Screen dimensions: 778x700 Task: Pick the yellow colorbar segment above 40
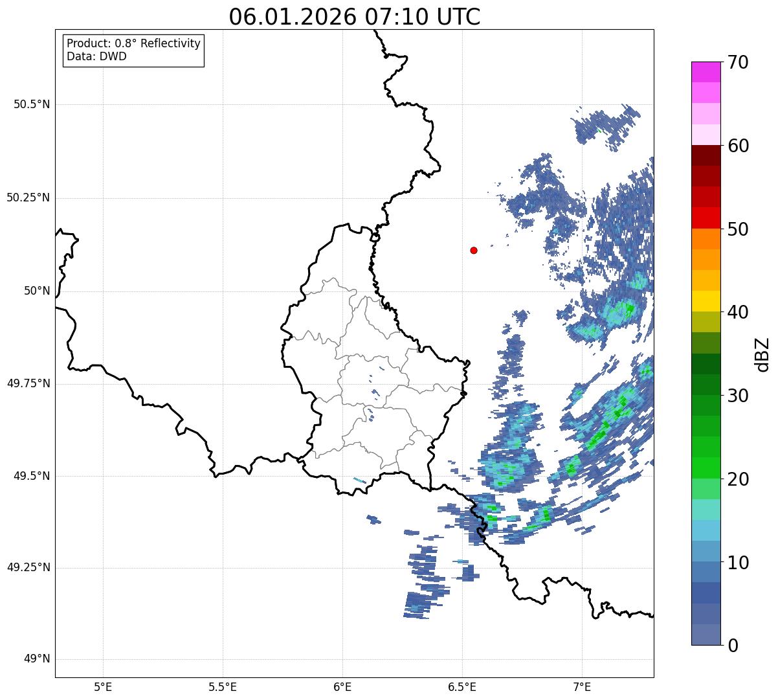point(706,301)
